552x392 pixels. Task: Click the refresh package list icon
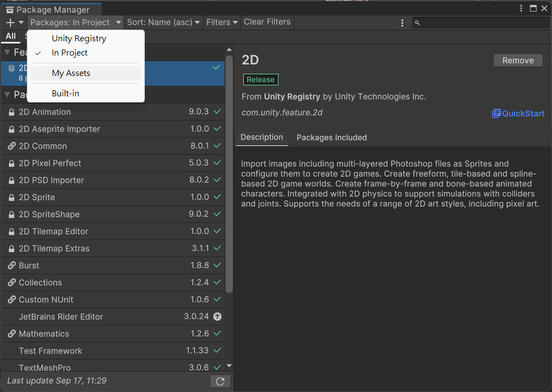(220, 382)
